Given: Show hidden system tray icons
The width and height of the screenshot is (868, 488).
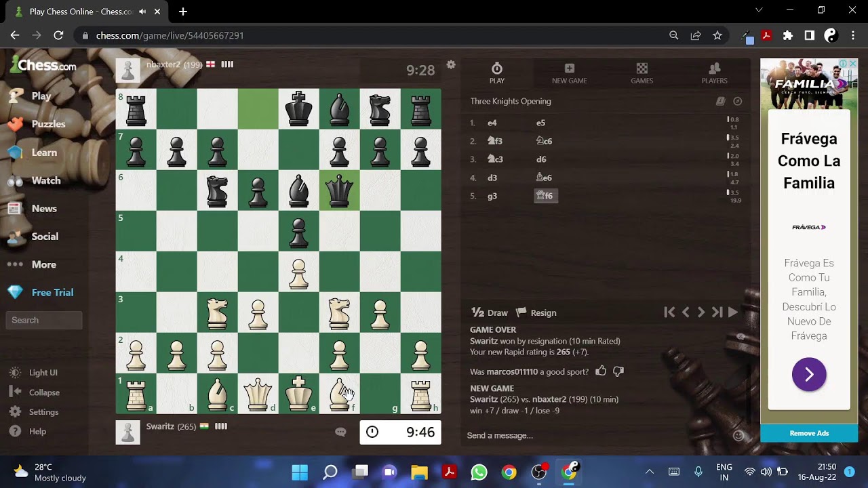Looking at the screenshot, I should tap(649, 472).
